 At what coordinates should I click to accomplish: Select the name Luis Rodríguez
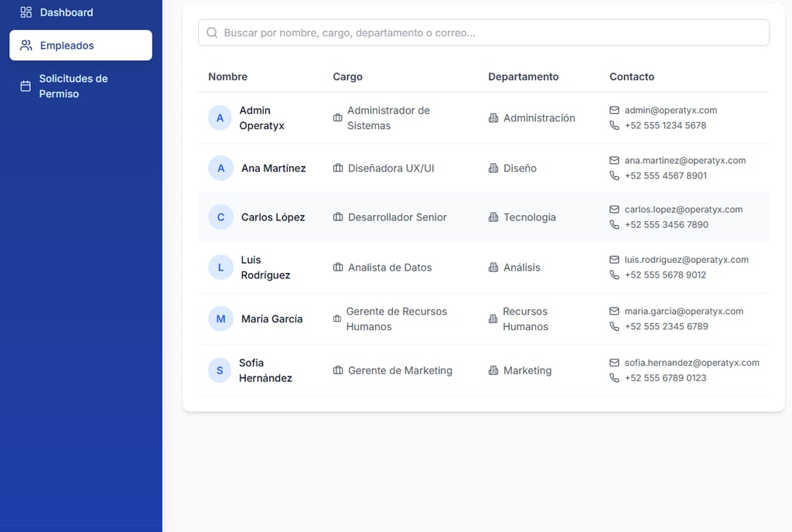[265, 268]
